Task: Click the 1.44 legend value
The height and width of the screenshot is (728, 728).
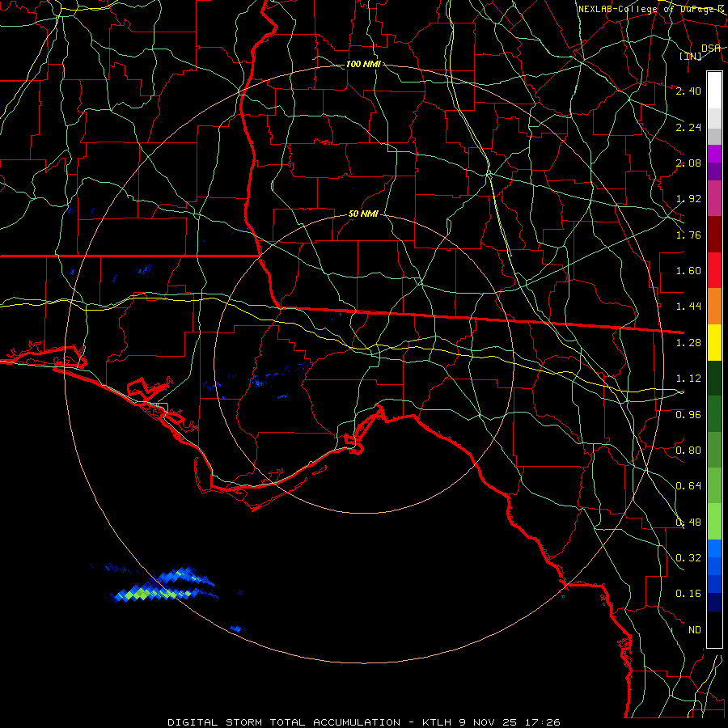Action: click(688, 307)
